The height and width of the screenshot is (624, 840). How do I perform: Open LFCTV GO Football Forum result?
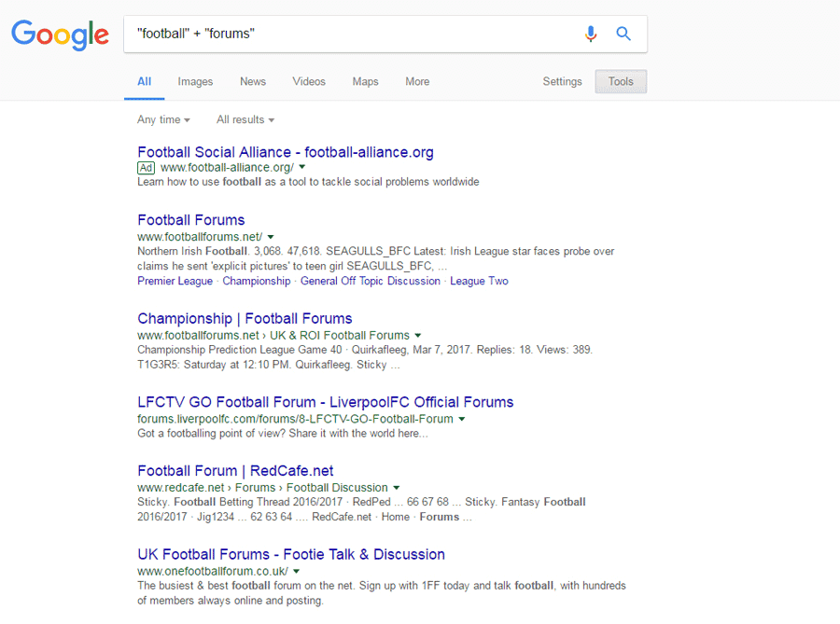coord(325,402)
